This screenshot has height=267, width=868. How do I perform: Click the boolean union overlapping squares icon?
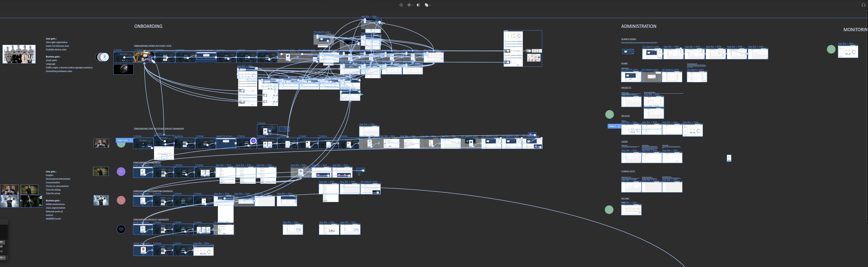[x=426, y=5]
